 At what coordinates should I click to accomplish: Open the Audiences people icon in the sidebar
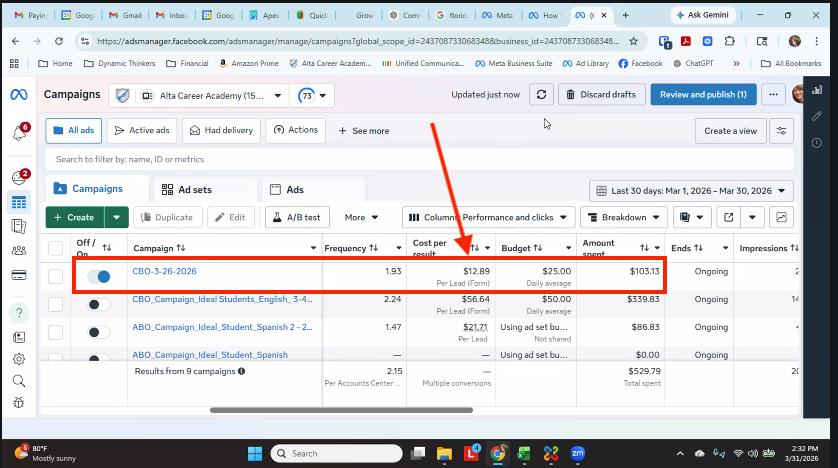(19, 250)
